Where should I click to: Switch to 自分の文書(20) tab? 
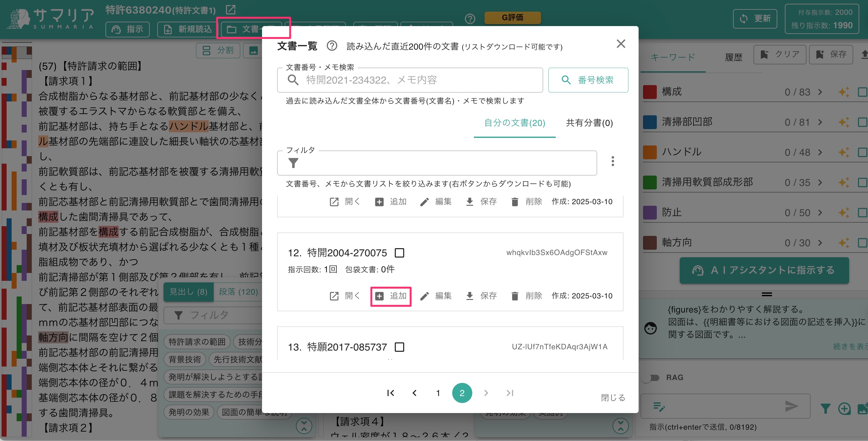(515, 123)
